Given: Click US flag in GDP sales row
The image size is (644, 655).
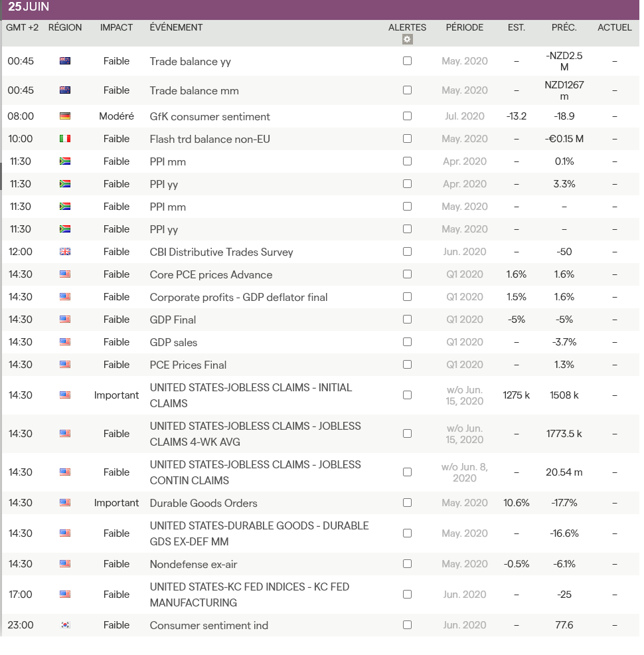Looking at the screenshot, I should [x=65, y=341].
